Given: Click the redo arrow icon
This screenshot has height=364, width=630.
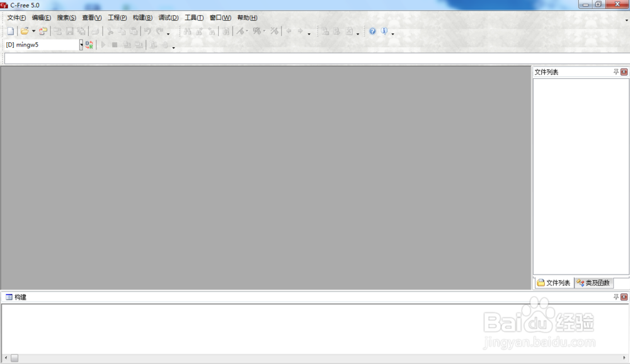Looking at the screenshot, I should click(x=159, y=31).
